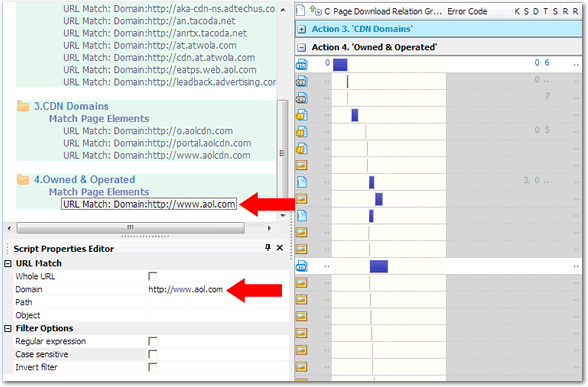Close the Script Properties Editor panel
This screenshot has height=387, width=588.
280,248
